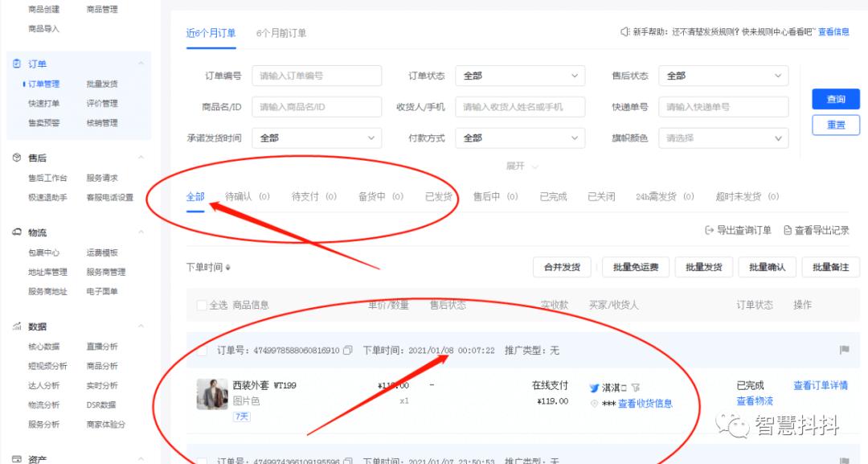
Task: Click the document icon before 查看导出记录
Action: [787, 229]
